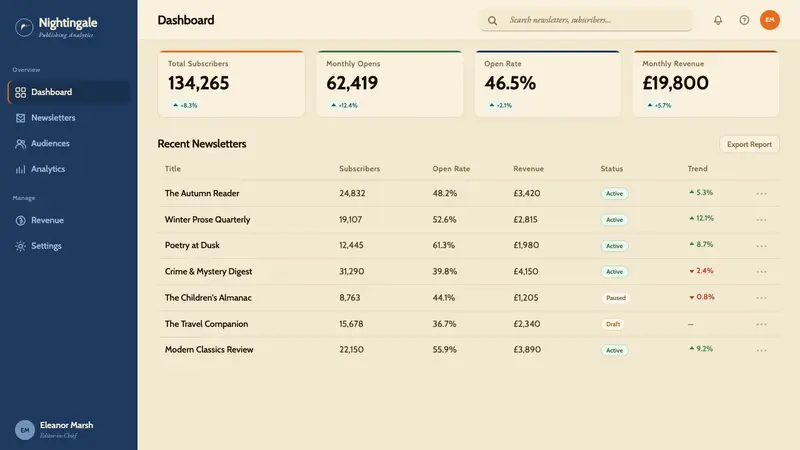Viewport: 800px width, 450px height.
Task: Click the Draft badge on The Travel Companion
Action: click(x=613, y=324)
